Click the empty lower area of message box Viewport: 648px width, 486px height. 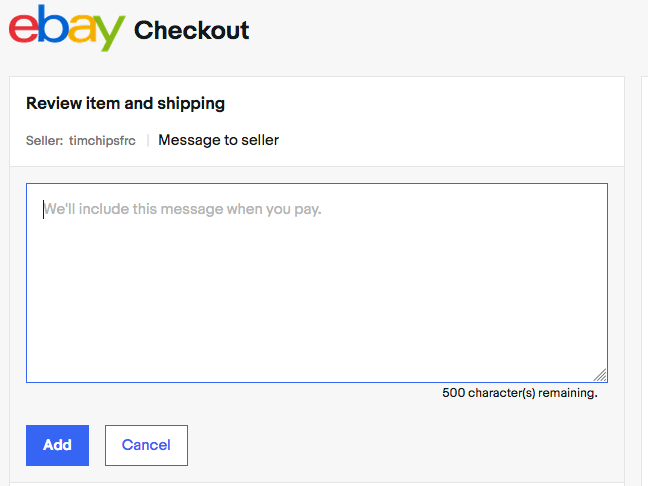tap(316, 330)
